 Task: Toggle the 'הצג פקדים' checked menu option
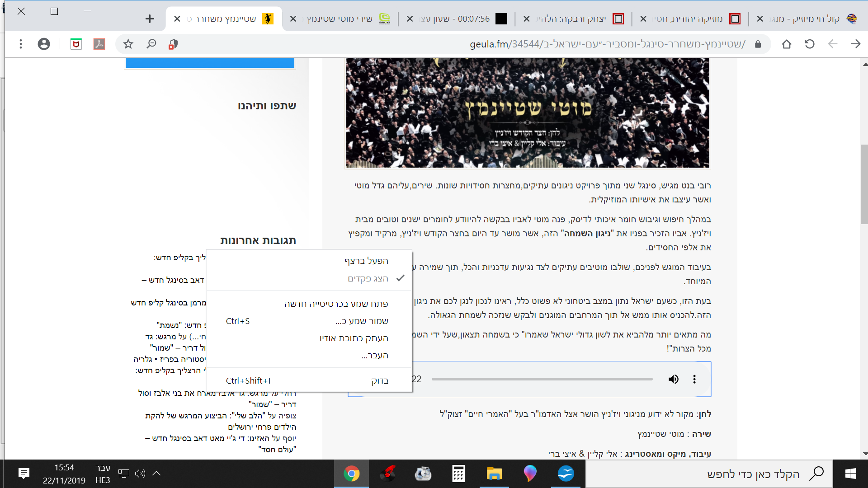coord(368,278)
